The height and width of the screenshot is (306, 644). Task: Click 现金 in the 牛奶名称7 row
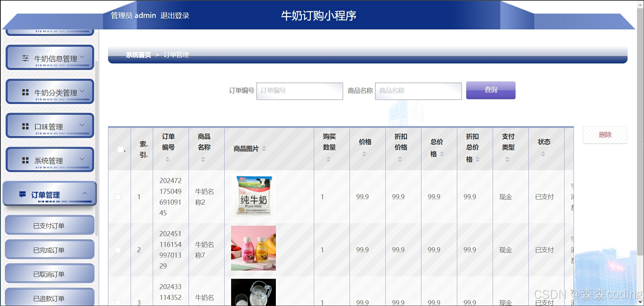(506, 250)
